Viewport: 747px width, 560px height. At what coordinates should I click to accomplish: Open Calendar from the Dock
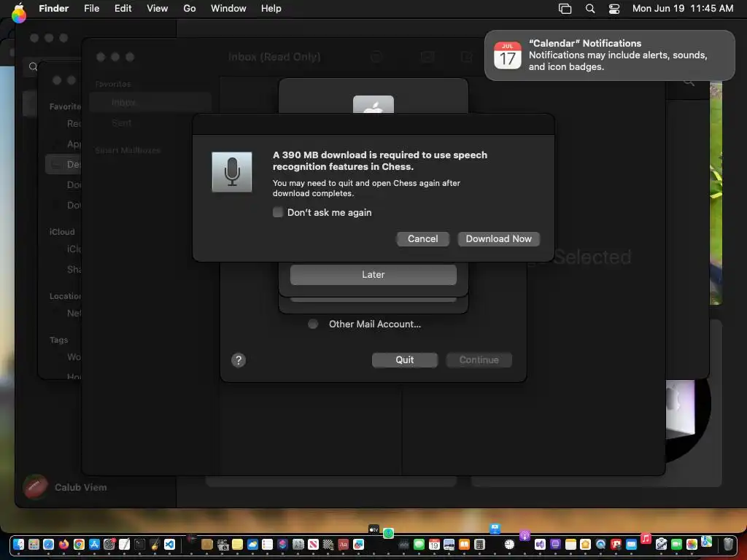point(434,544)
